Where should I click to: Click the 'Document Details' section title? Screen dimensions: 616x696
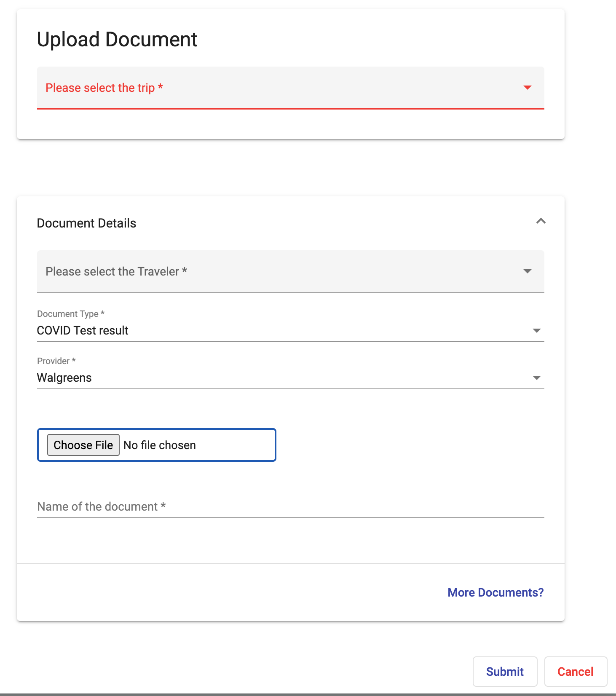point(86,223)
